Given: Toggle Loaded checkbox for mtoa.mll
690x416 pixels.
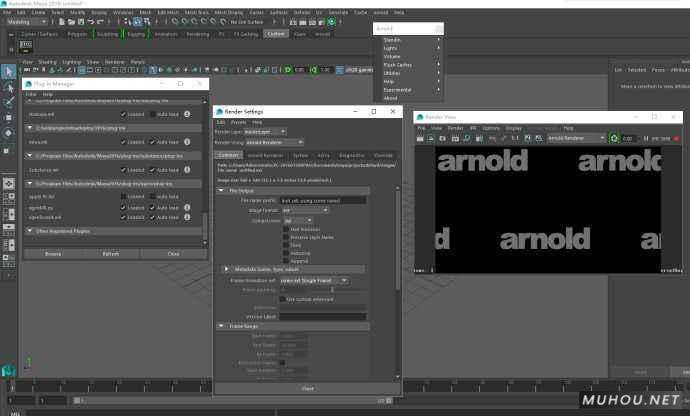Looking at the screenshot, I should (x=123, y=142).
